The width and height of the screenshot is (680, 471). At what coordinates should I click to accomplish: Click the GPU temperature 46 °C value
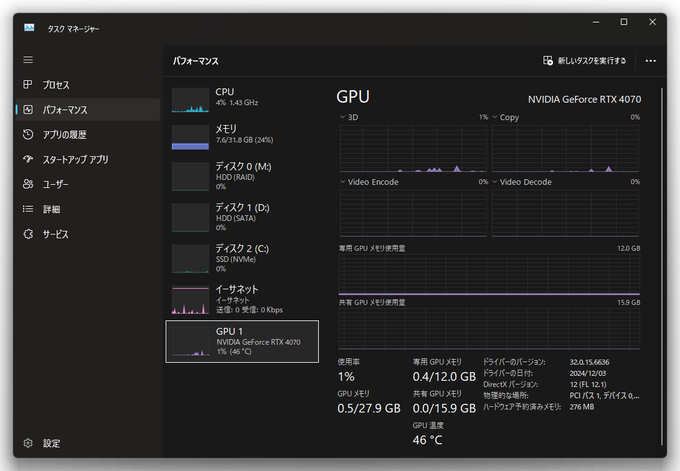[427, 440]
